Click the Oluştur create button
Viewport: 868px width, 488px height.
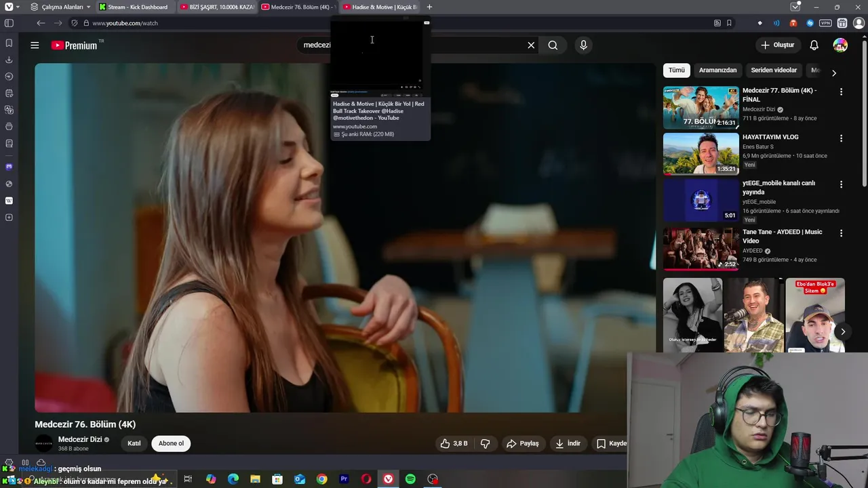[778, 45]
